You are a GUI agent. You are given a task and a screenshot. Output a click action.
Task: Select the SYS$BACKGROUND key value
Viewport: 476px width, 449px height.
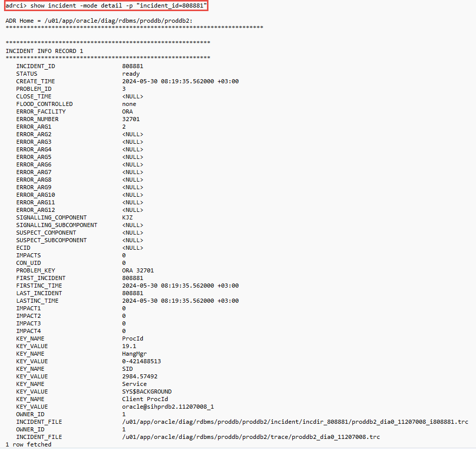[x=147, y=391]
